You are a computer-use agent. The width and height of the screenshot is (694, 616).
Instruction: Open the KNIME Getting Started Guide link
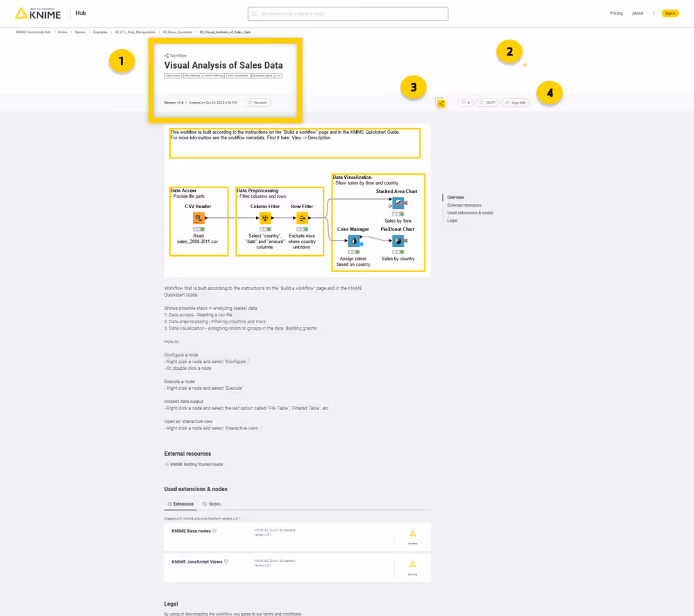pyautogui.click(x=195, y=464)
